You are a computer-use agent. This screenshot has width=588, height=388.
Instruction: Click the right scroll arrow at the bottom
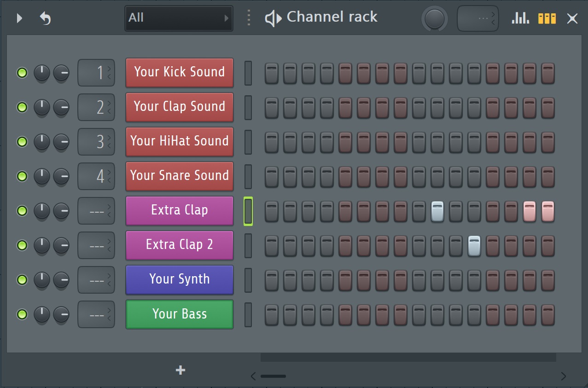point(563,376)
